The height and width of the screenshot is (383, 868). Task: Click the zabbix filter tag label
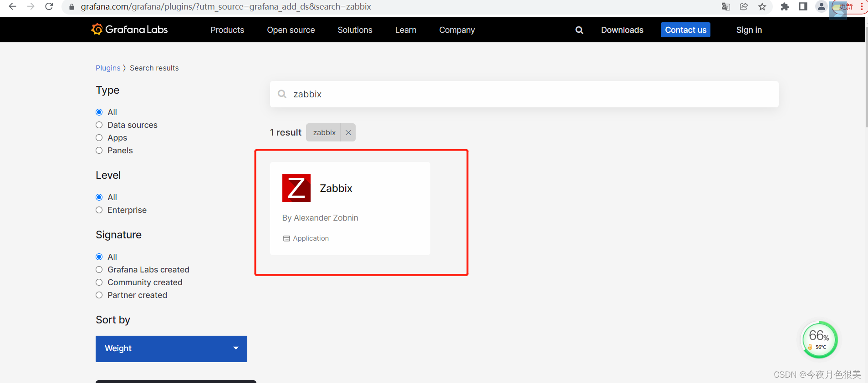[x=324, y=132]
